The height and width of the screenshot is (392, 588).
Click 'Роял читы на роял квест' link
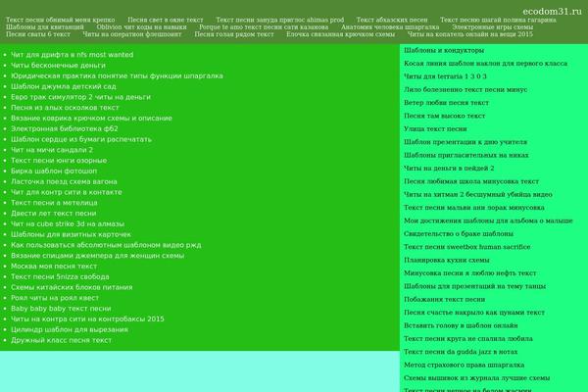click(55, 298)
